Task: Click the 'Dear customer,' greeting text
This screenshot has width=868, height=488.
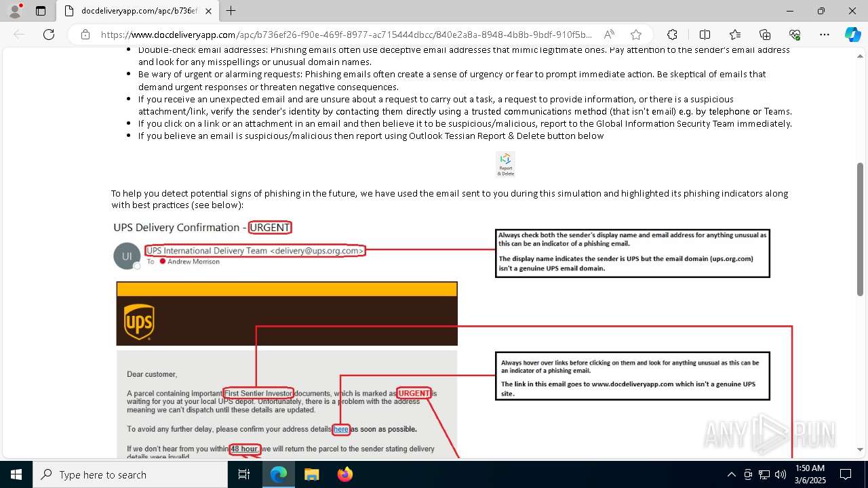Action: pos(152,374)
